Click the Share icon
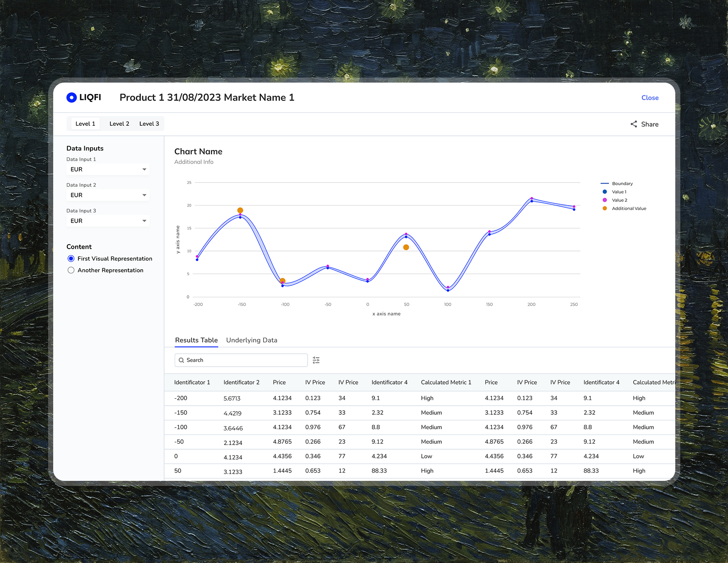 point(634,124)
